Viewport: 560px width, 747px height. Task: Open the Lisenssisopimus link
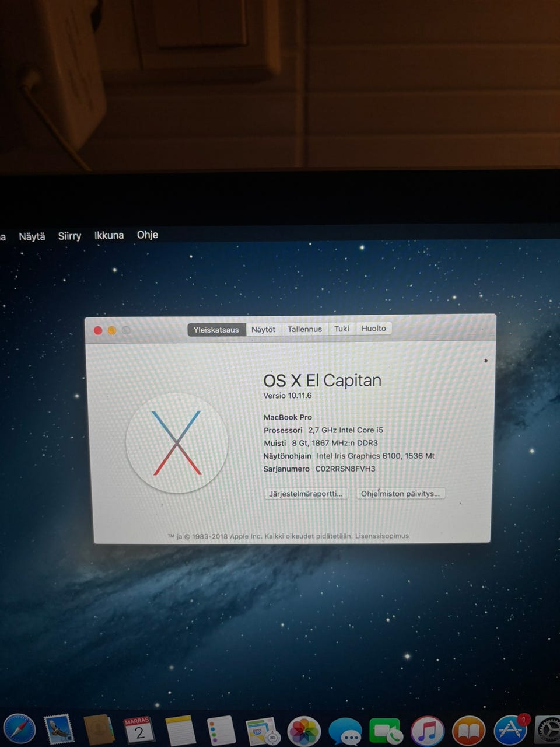click(x=382, y=536)
